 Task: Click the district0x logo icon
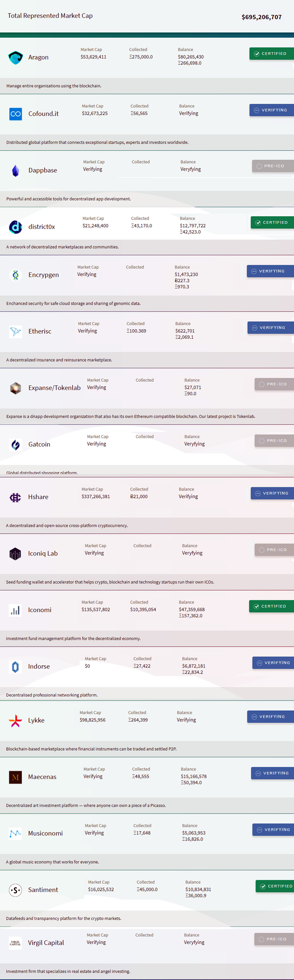16,227
